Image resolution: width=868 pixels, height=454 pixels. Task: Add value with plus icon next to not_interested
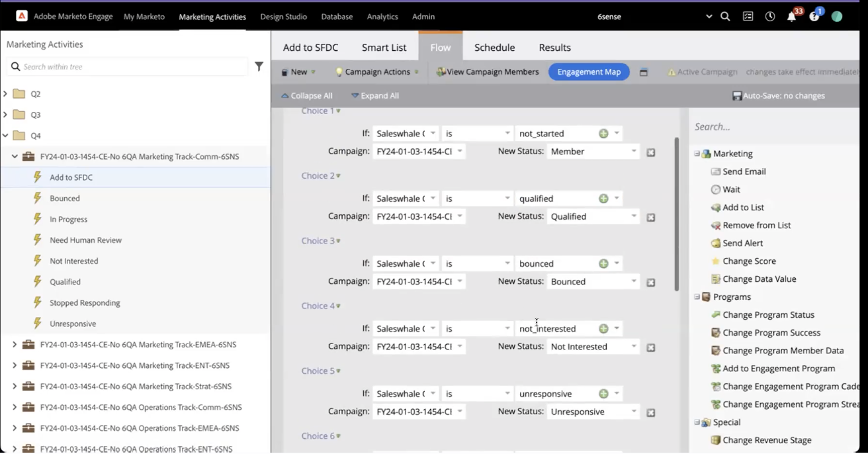click(603, 328)
